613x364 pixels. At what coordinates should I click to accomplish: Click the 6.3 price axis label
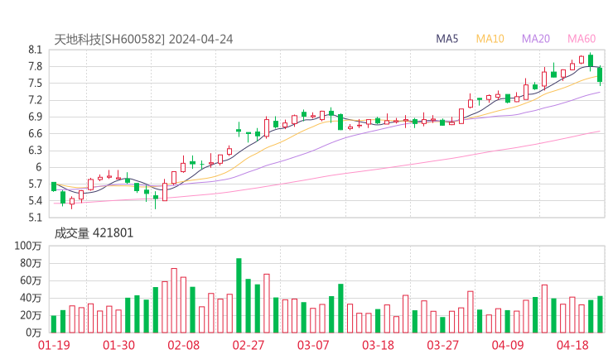click(35, 151)
